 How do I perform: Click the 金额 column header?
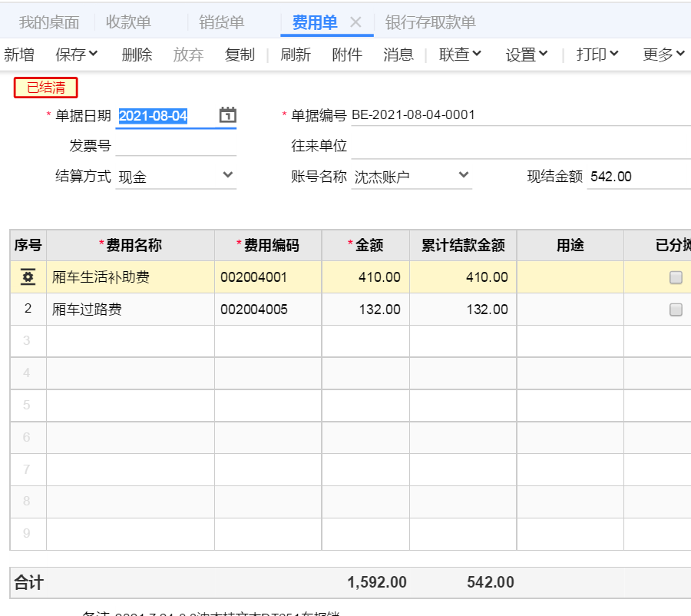(x=365, y=245)
